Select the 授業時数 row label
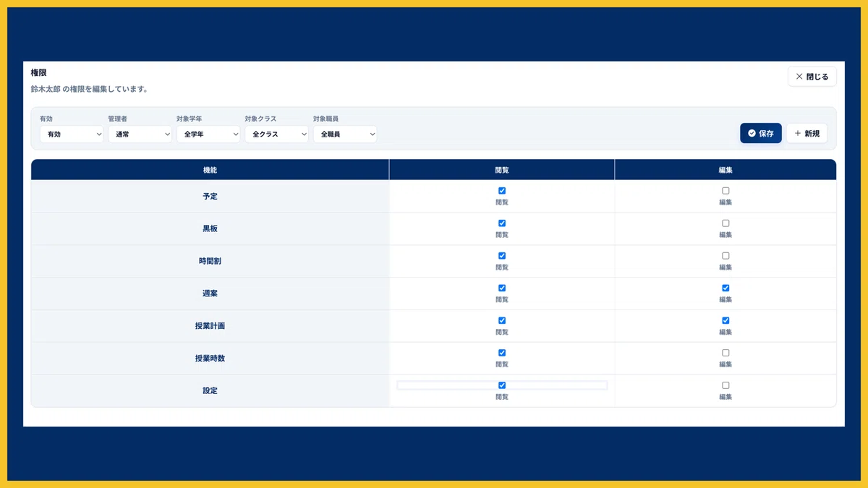868x488 pixels. coord(210,359)
